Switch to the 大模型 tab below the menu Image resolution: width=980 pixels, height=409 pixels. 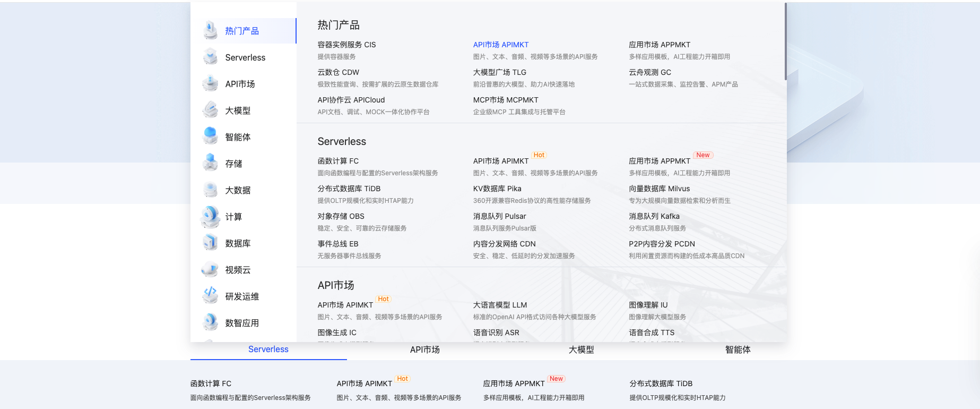(582, 350)
